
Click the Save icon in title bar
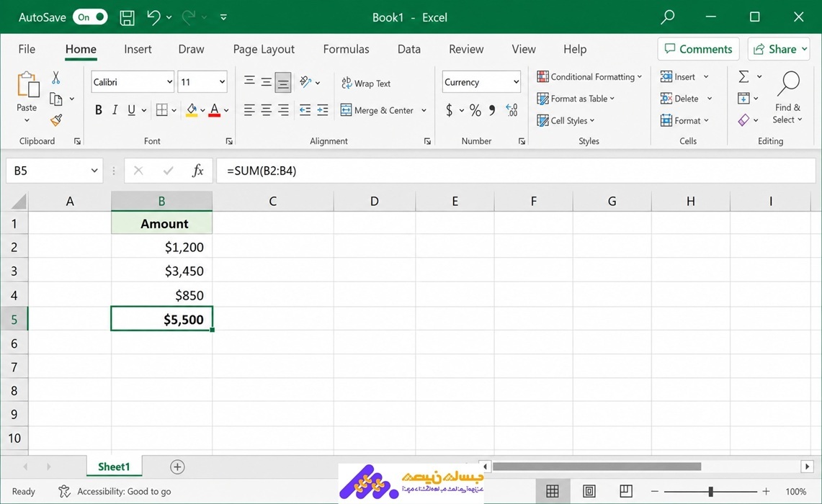pos(127,17)
